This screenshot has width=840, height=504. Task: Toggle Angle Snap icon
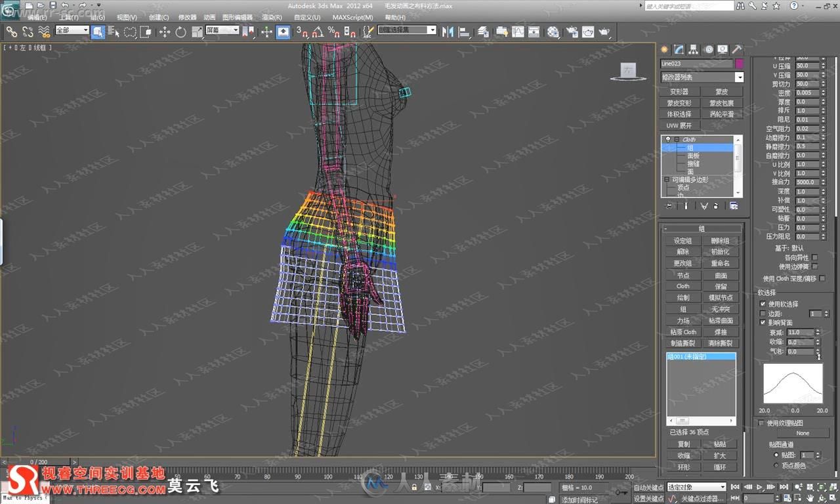pyautogui.click(x=318, y=31)
